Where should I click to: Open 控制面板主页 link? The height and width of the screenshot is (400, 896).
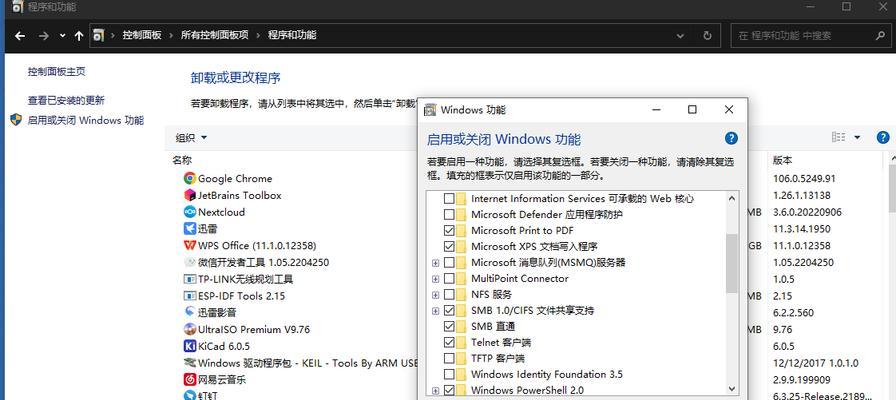pyautogui.click(x=57, y=72)
